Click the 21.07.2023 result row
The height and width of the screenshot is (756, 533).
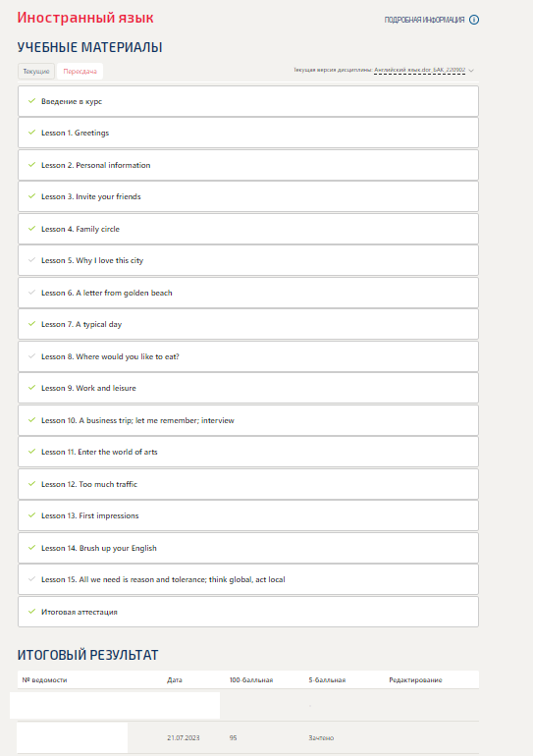[x=248, y=737]
